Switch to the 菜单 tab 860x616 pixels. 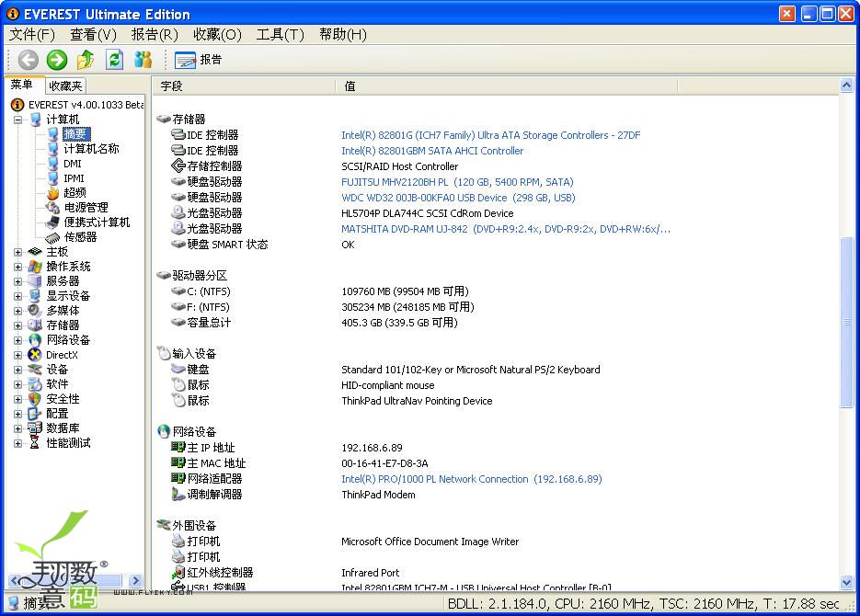(22, 85)
